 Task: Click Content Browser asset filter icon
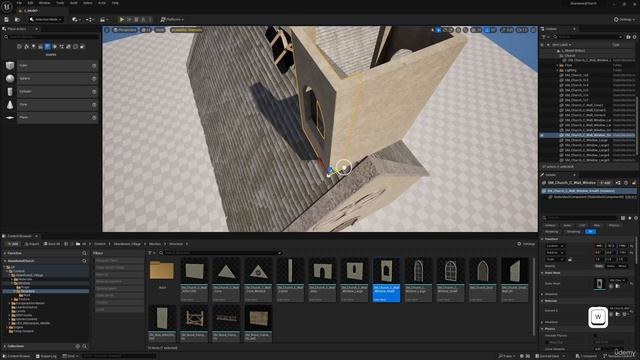150,253
